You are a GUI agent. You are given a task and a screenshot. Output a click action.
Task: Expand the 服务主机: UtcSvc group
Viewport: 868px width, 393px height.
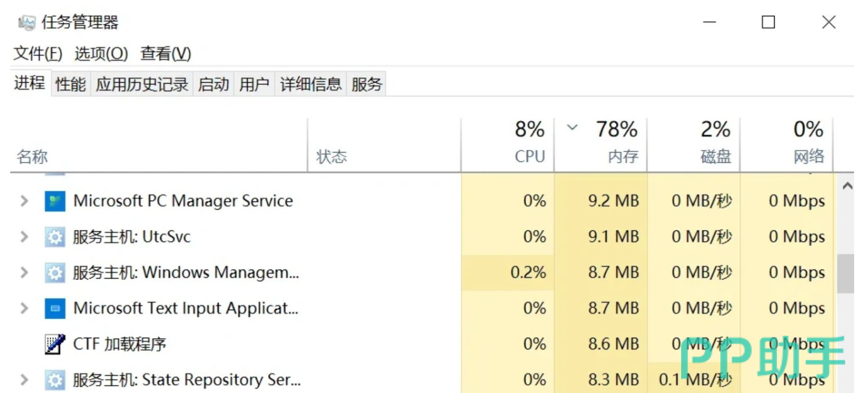pyautogui.click(x=24, y=237)
